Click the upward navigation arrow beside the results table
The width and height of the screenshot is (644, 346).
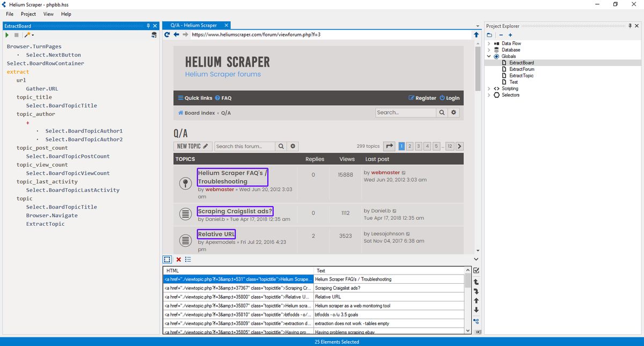pos(475,300)
